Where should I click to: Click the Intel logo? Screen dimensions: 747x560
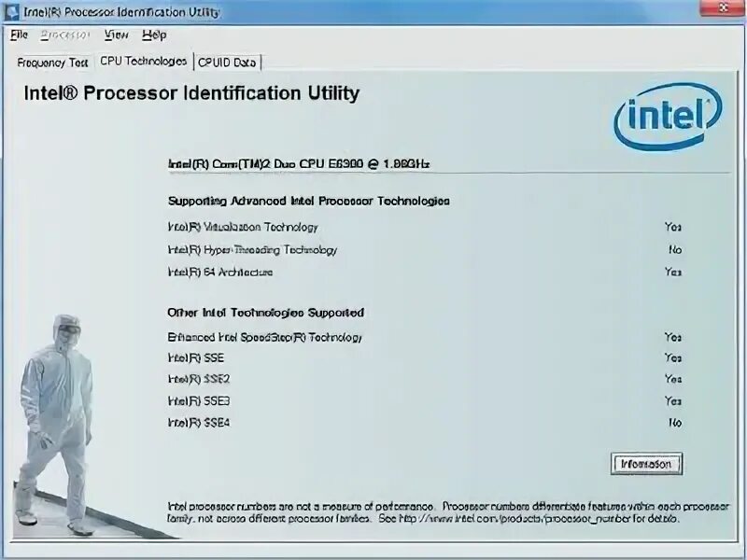(x=668, y=116)
